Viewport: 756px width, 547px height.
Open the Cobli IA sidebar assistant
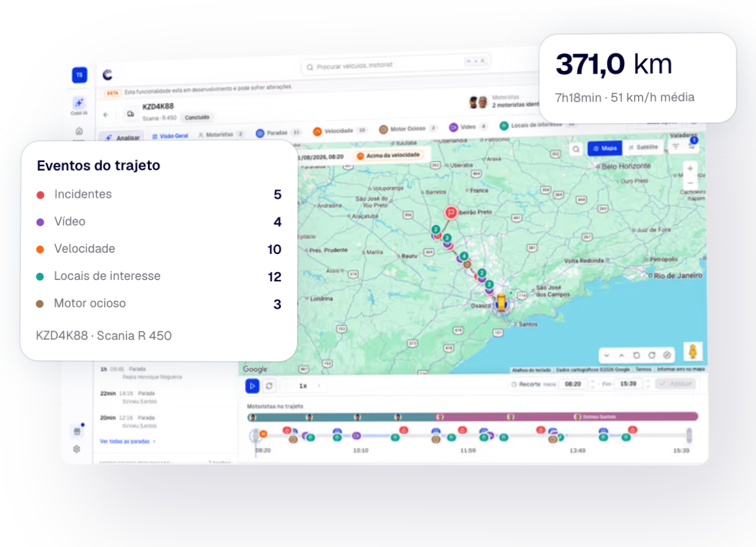tap(79, 105)
